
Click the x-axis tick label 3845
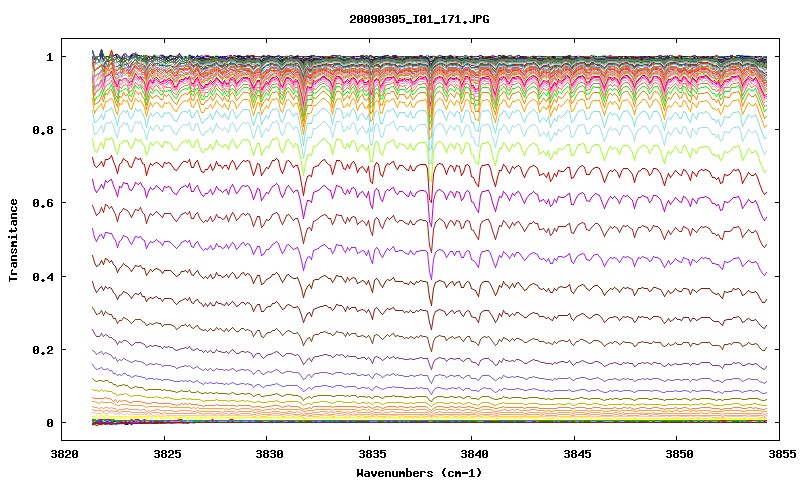(x=578, y=454)
